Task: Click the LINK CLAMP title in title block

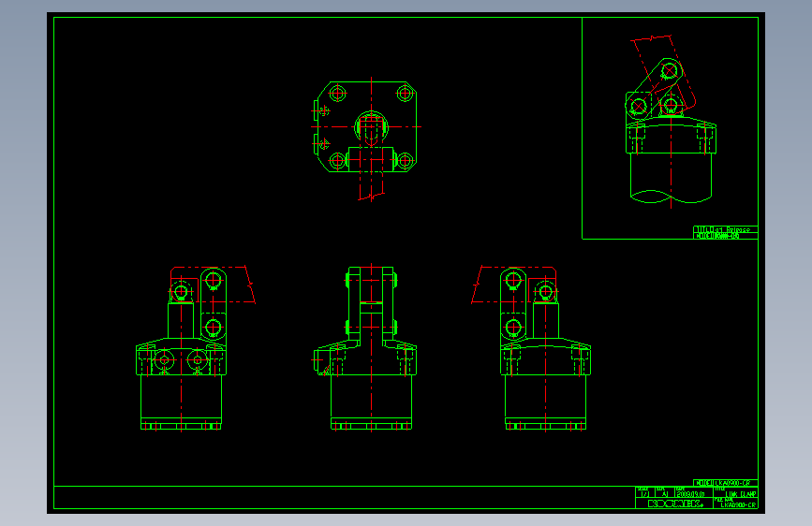Action: click(x=741, y=494)
